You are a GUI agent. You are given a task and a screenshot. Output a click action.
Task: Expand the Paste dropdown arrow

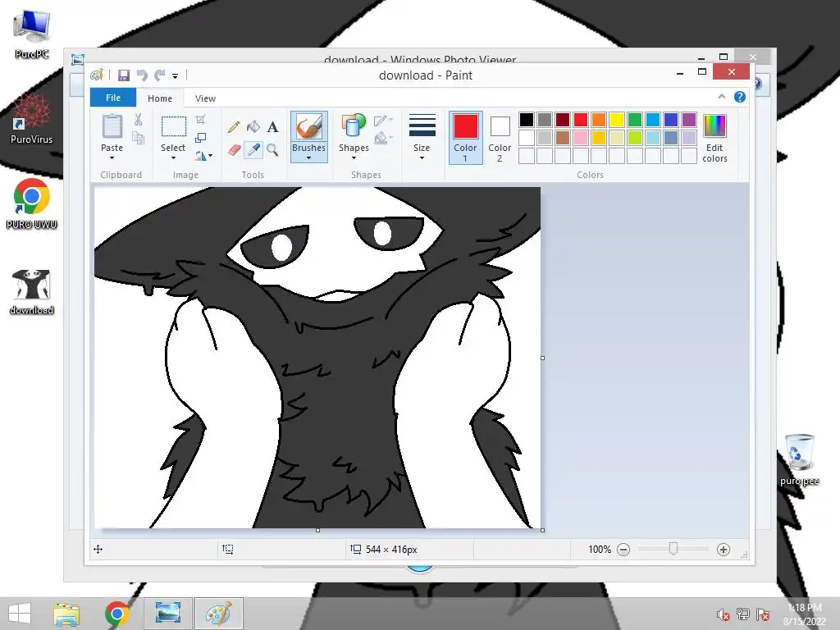(x=112, y=158)
